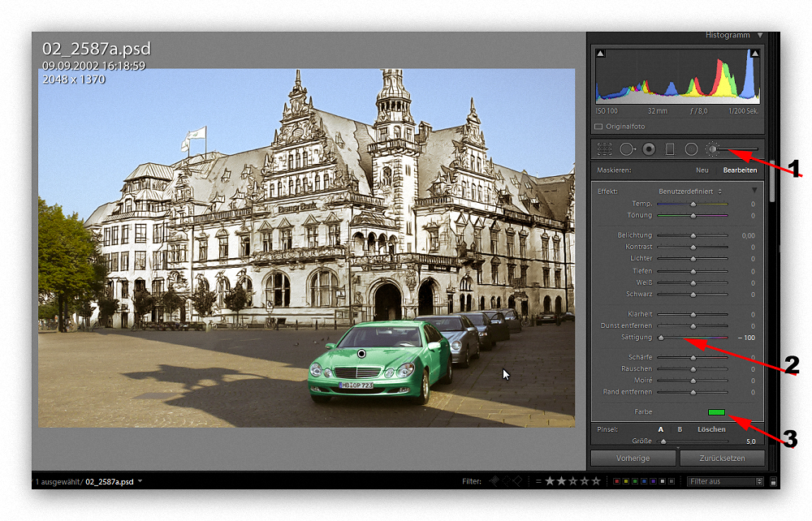This screenshot has width=812, height=521.
Task: Filter by one star rating
Action: pyautogui.click(x=550, y=481)
